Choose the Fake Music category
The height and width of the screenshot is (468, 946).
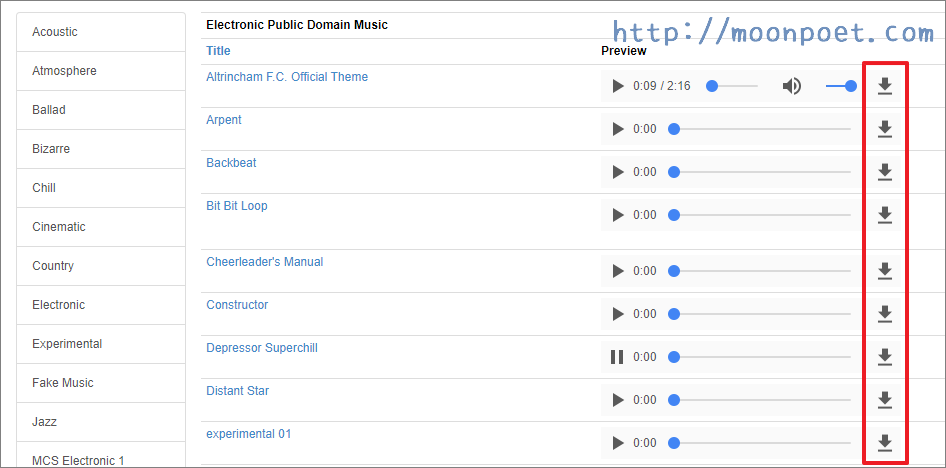click(x=63, y=383)
